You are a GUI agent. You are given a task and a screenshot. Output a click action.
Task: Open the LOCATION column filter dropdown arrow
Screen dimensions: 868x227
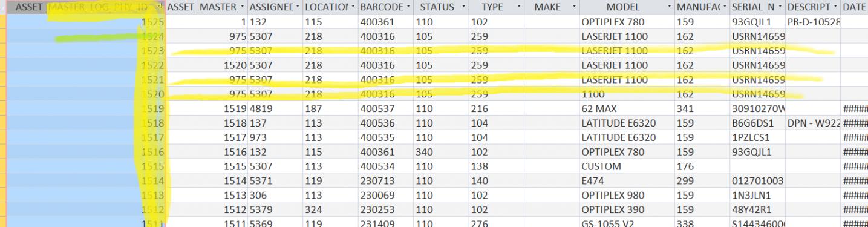coord(352,7)
